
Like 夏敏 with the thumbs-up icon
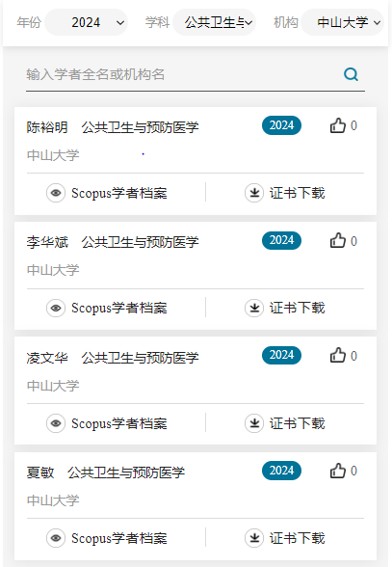pos(338,471)
